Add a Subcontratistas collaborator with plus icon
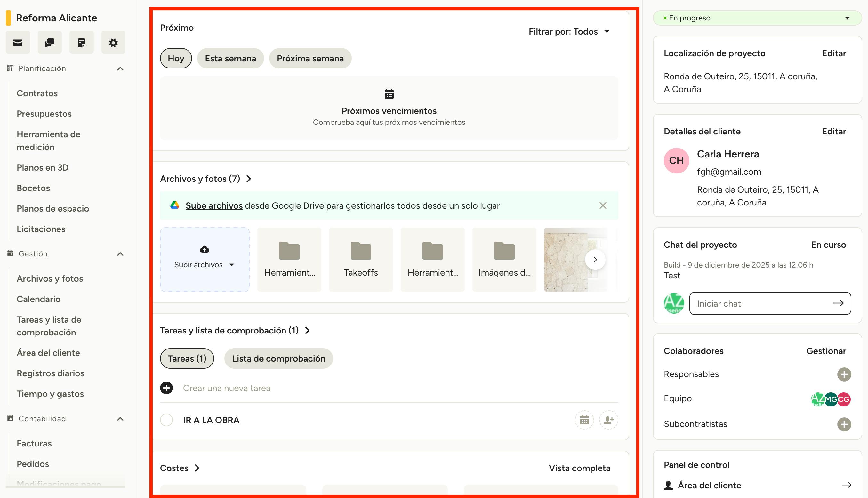The height and width of the screenshot is (498, 868). point(844,424)
